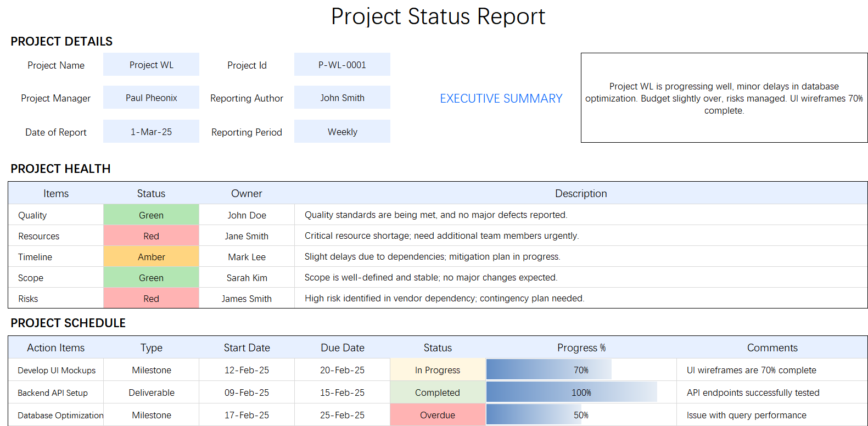The width and height of the screenshot is (868, 426).
Task: Select the Database Optimization action item
Action: (x=55, y=415)
